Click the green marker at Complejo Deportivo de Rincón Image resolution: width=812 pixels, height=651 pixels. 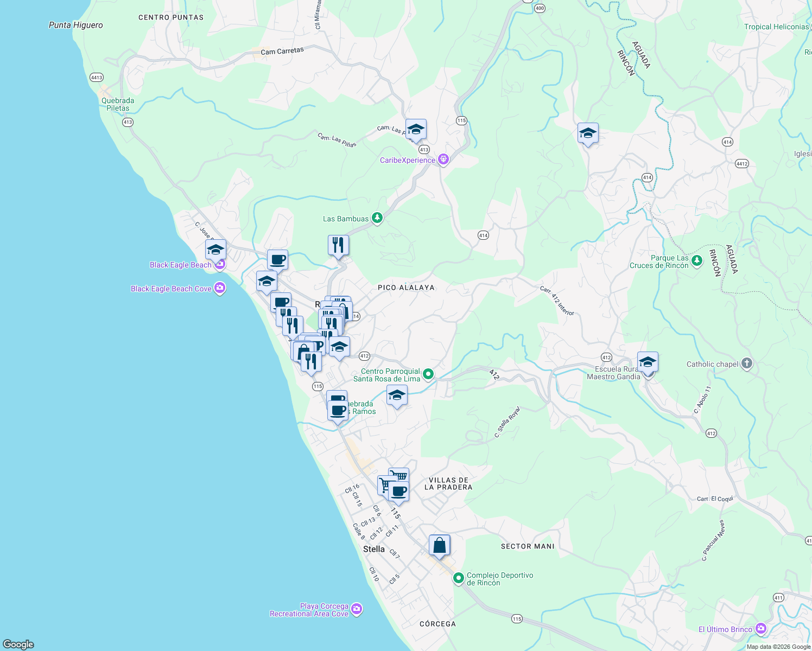tap(458, 578)
